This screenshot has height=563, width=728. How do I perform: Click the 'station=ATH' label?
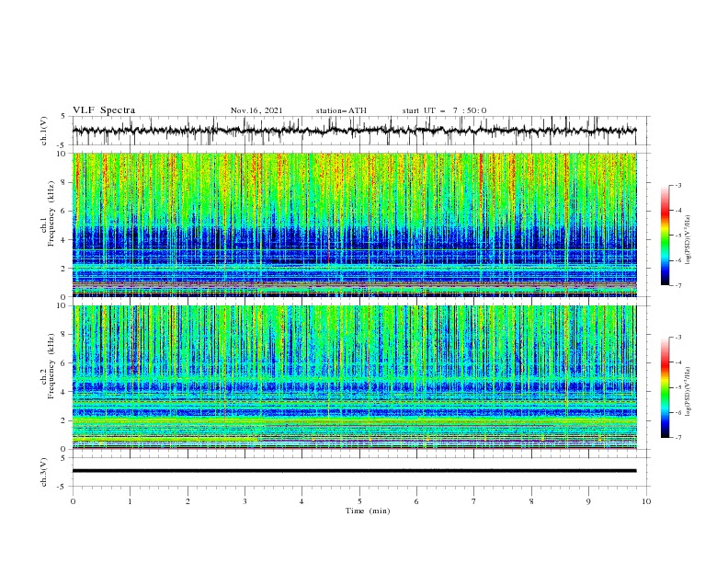pos(341,110)
